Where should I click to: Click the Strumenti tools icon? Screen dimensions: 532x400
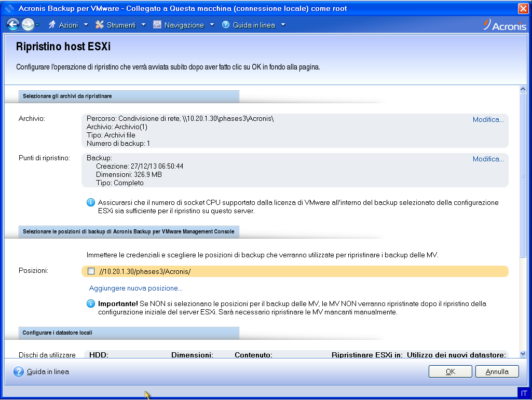[100, 24]
